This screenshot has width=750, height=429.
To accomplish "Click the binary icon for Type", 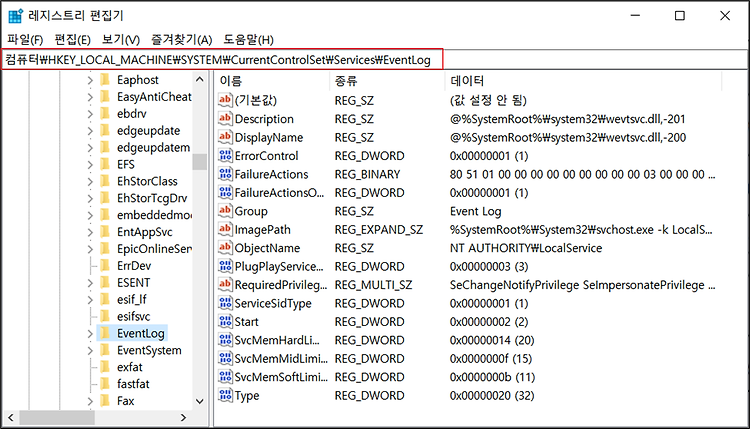I will pyautogui.click(x=225, y=396).
